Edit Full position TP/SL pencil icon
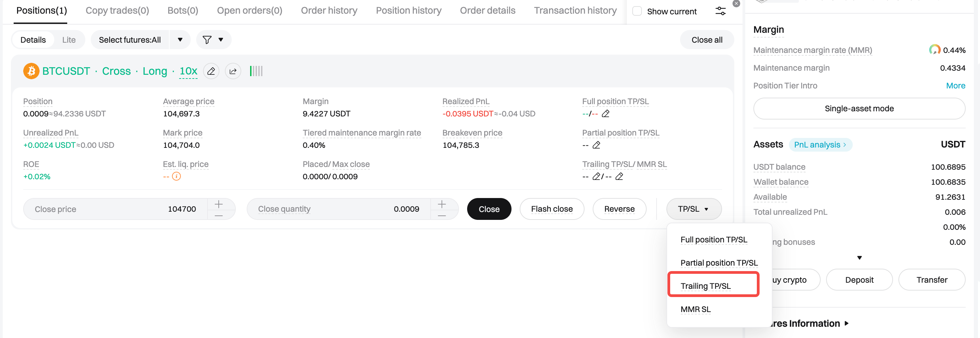This screenshot has height=338, width=980. tap(606, 114)
